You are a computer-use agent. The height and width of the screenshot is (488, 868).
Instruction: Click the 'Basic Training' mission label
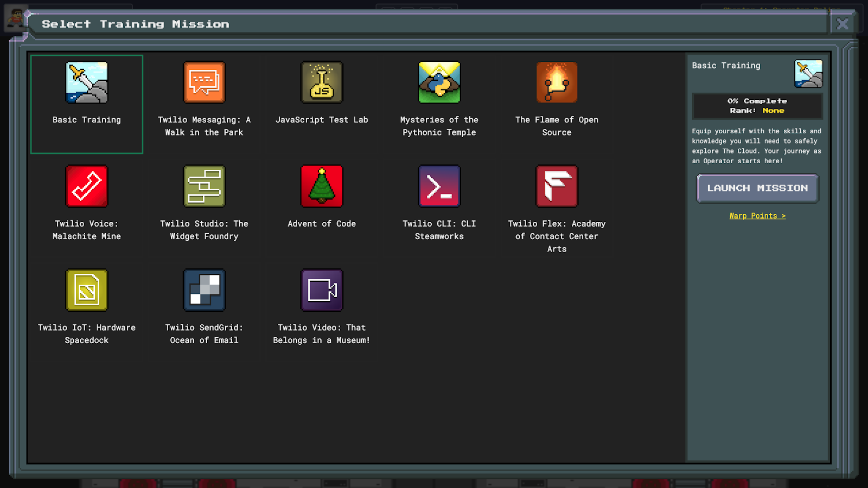coord(87,120)
